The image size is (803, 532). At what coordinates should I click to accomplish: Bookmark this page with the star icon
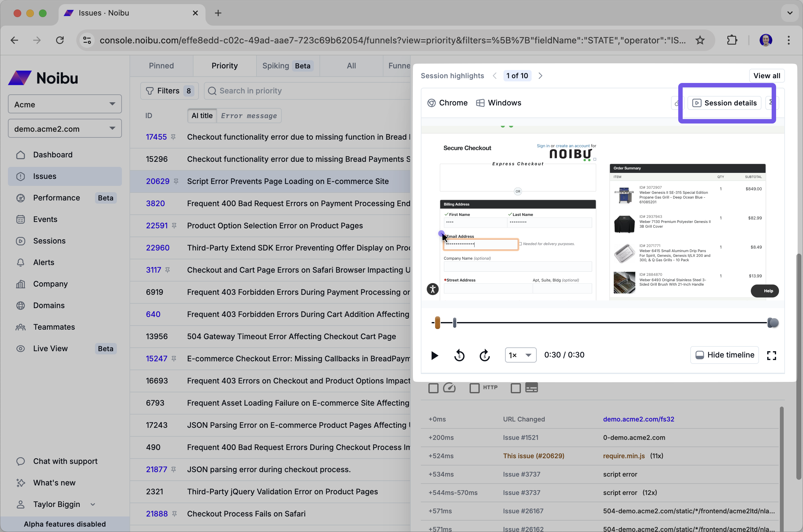[700, 40]
